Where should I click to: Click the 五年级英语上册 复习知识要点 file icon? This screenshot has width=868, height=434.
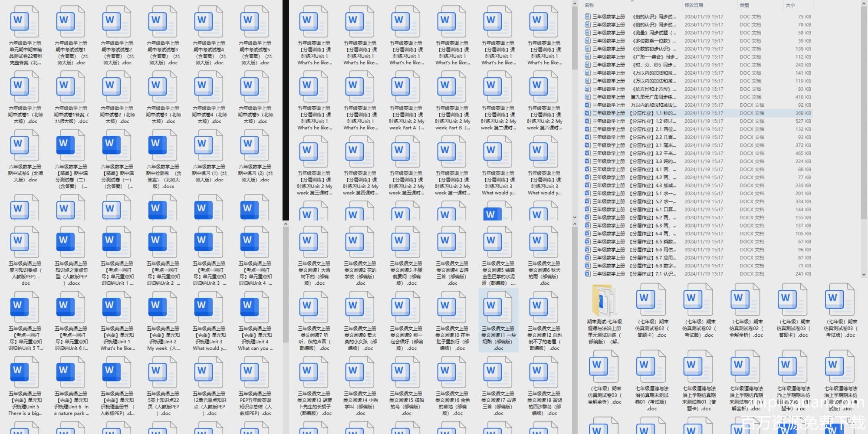[x=24, y=242]
